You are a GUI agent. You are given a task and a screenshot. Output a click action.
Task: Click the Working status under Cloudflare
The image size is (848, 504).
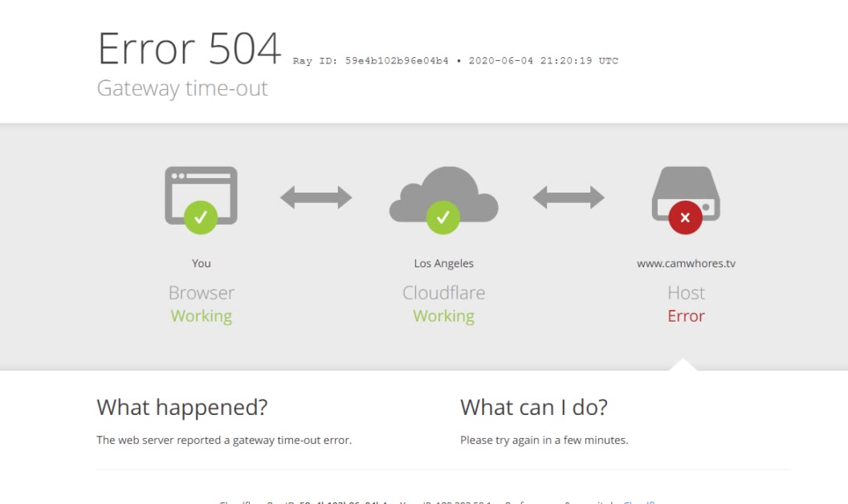pos(443,316)
